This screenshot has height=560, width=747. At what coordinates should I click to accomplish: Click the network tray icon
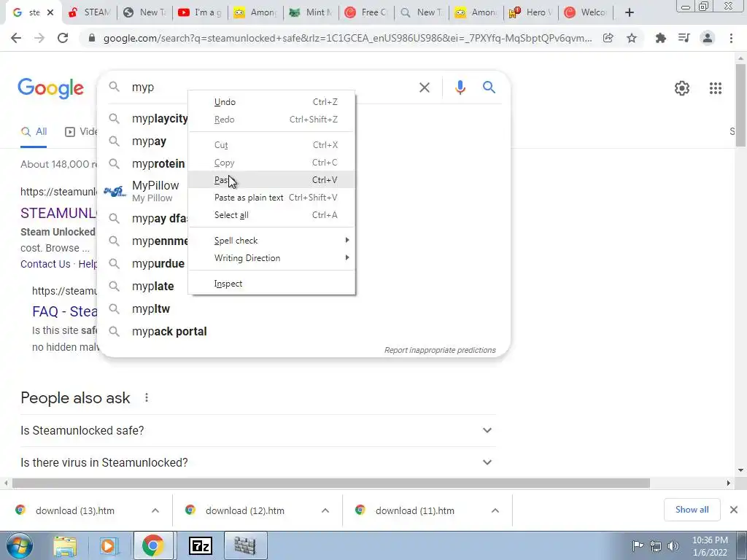point(656,546)
